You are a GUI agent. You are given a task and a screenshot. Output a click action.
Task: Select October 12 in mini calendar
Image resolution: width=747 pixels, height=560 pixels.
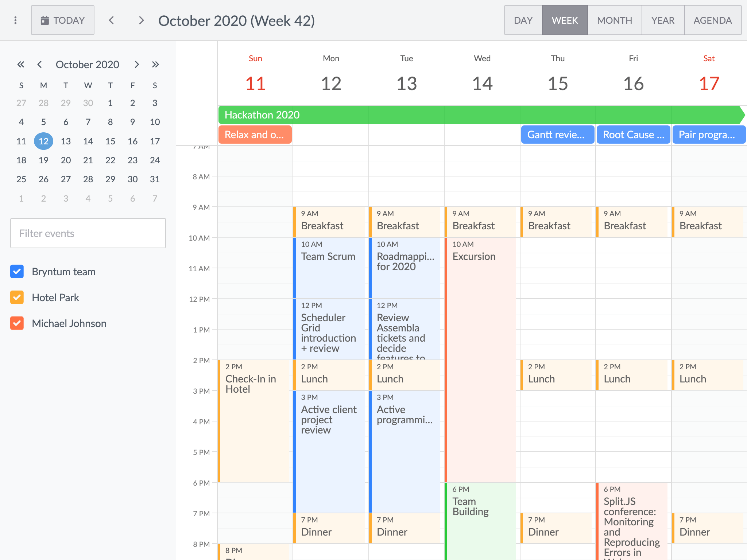coord(43,141)
